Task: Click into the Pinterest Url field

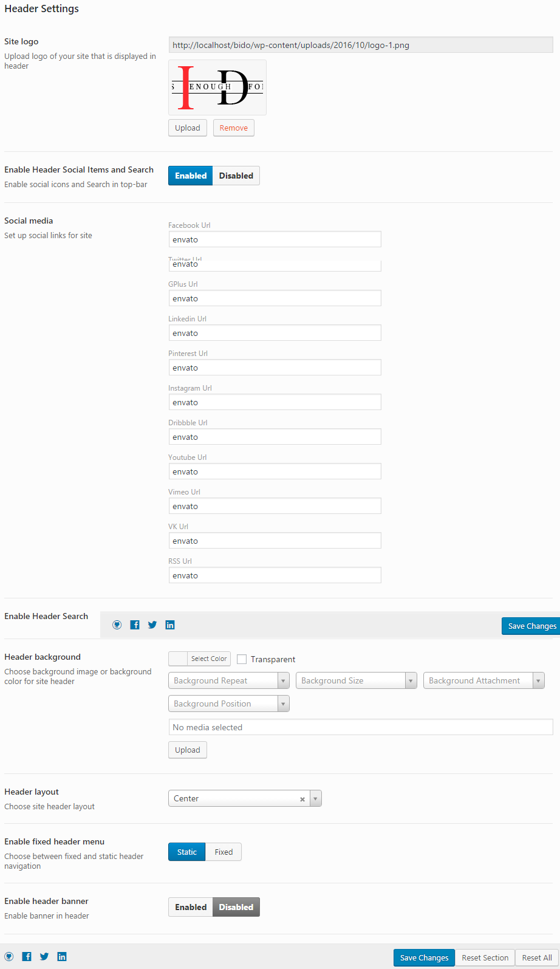Action: pos(275,368)
